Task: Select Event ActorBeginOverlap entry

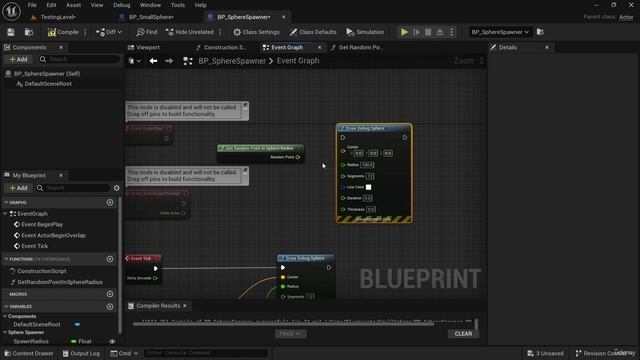Action: pyautogui.click(x=53, y=235)
